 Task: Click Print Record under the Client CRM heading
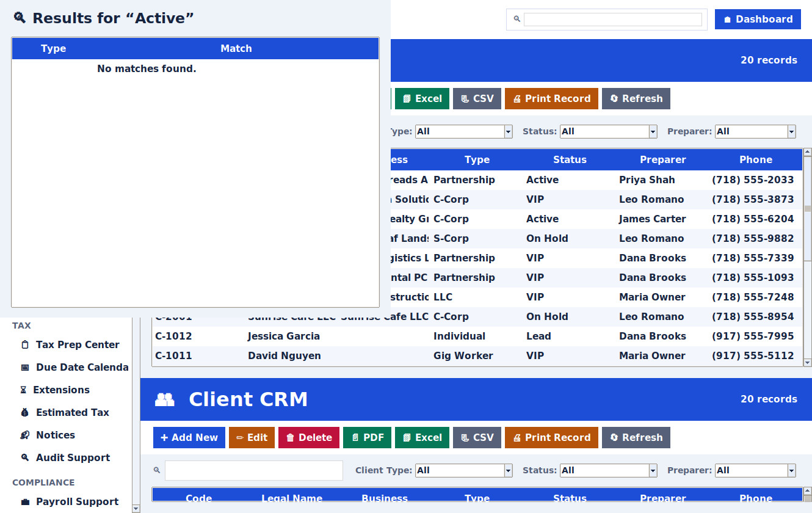(551, 437)
